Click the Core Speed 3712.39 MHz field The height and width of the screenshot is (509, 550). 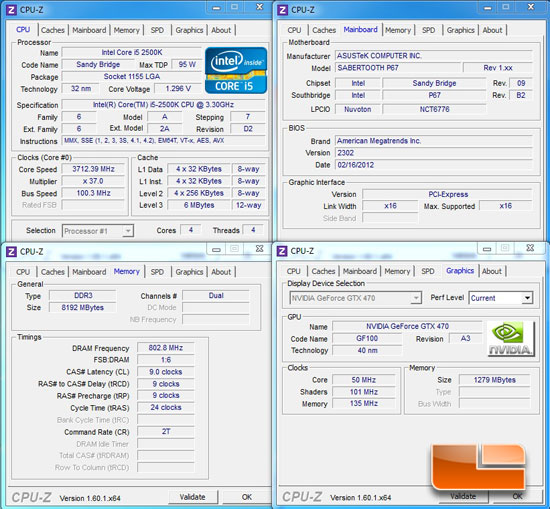(x=93, y=169)
